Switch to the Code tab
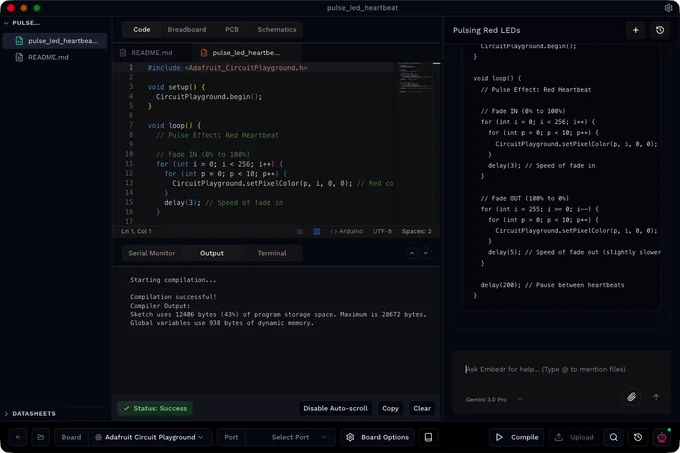Screen dimensions: 680x453 pyautogui.click(x=142, y=29)
